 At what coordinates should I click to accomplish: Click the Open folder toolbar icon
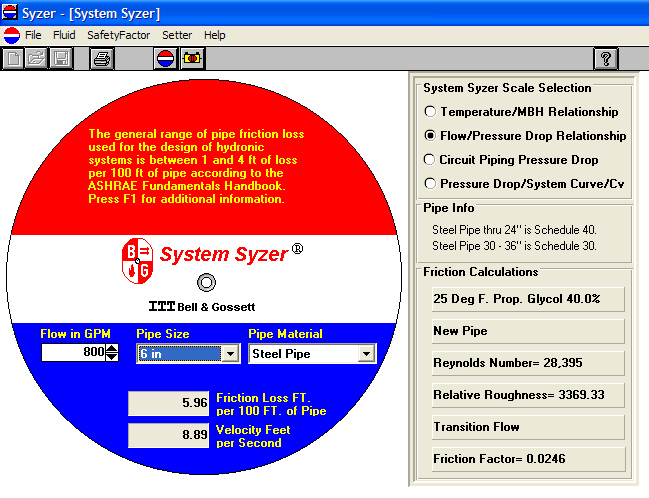pyautogui.click(x=37, y=58)
